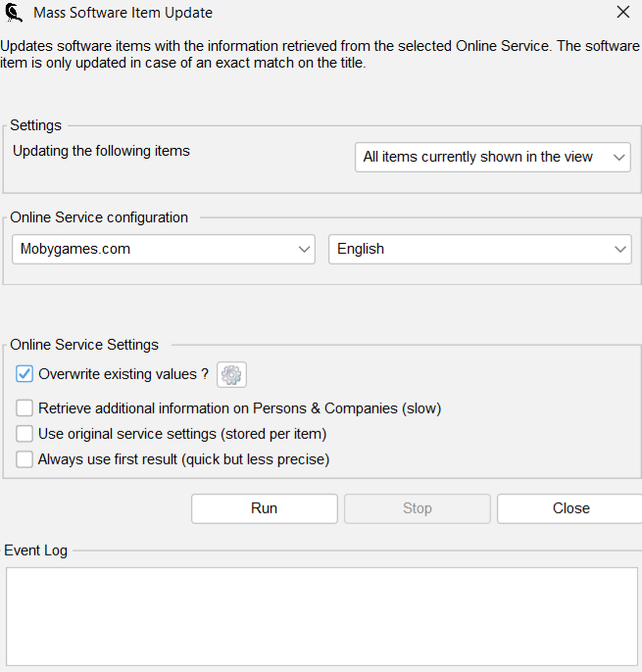The image size is (642, 672).
Task: Open the overwrite settings gear icon
Action: 231,374
